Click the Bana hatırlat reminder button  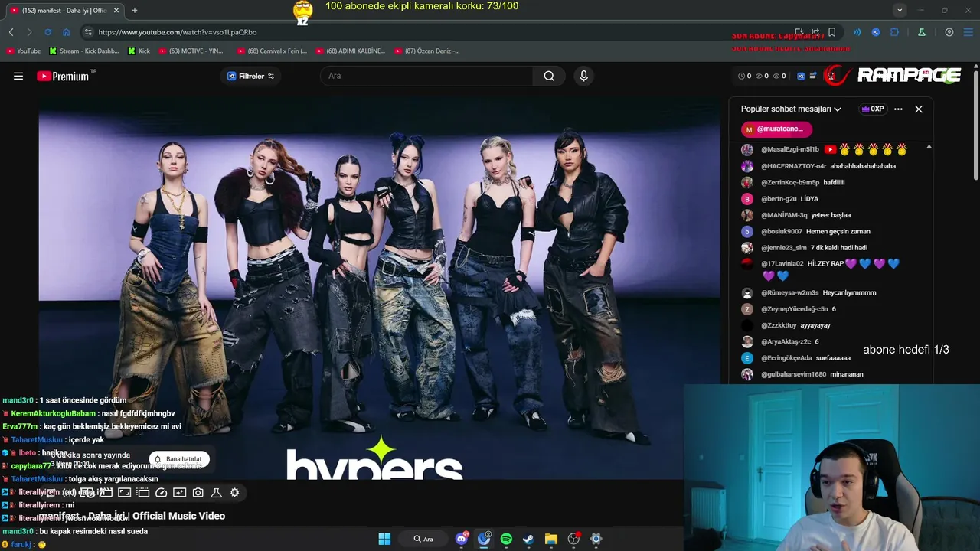[x=178, y=459]
